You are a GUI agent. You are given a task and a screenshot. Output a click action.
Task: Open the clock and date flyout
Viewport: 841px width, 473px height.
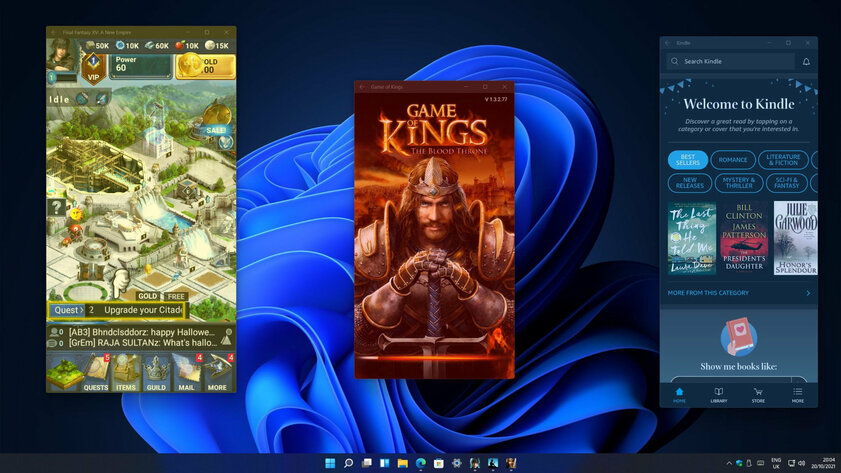pyautogui.click(x=823, y=463)
